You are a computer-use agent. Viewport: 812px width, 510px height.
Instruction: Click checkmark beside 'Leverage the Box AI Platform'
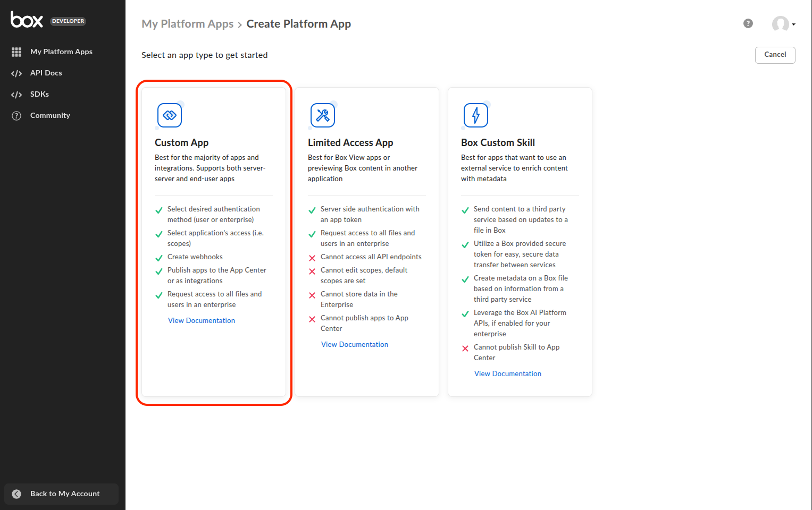tap(465, 314)
